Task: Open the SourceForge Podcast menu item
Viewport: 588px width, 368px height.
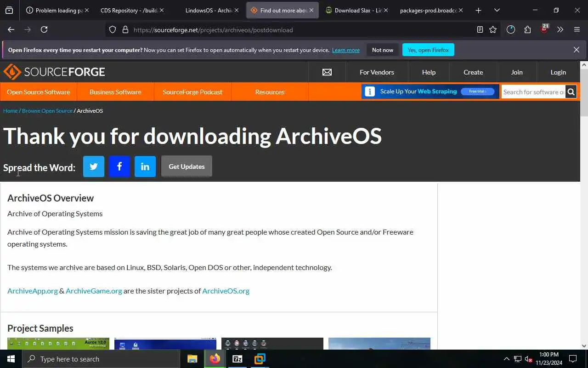Action: [x=192, y=92]
